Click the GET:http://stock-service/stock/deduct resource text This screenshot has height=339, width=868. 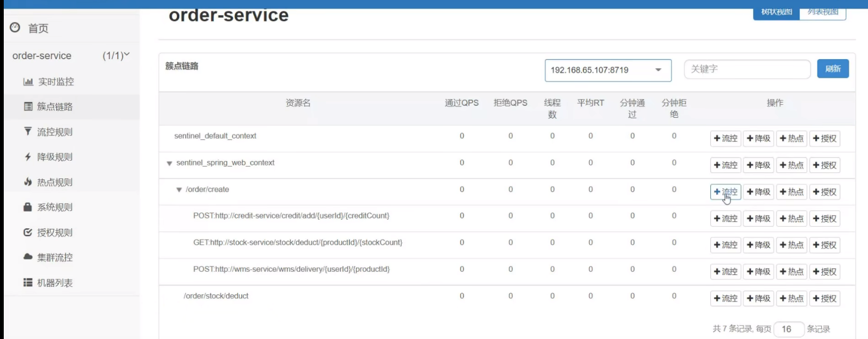tap(298, 243)
